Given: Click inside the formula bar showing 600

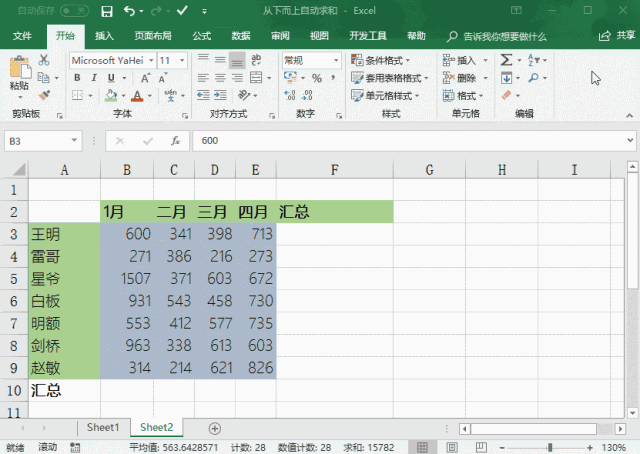Looking at the screenshot, I should pos(400,141).
